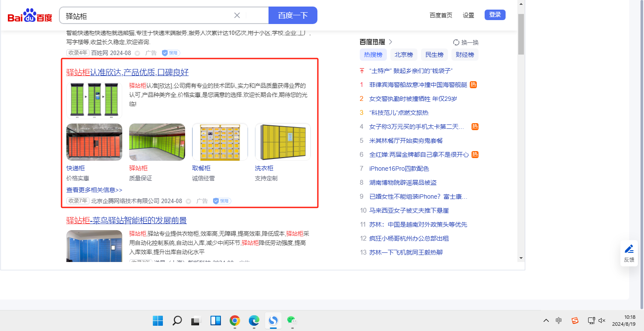Open Task View on the taskbar

click(196, 321)
